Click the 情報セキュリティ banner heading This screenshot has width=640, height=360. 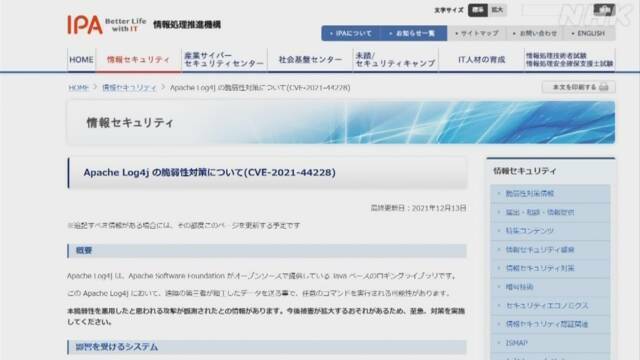130,122
